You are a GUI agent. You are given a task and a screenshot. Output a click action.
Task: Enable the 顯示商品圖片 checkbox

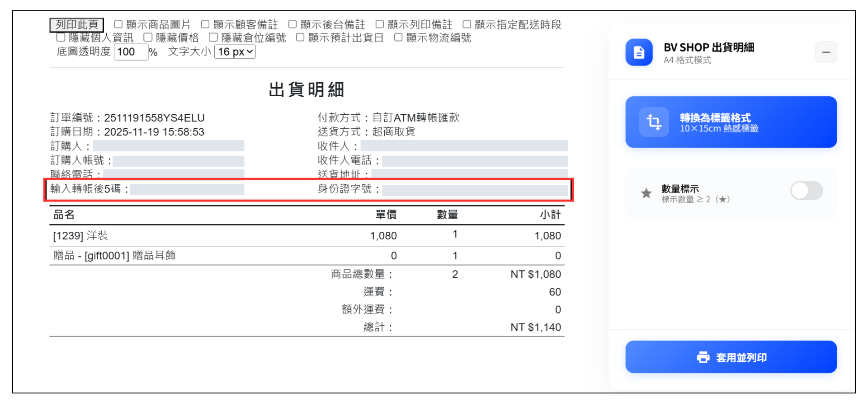coord(118,24)
